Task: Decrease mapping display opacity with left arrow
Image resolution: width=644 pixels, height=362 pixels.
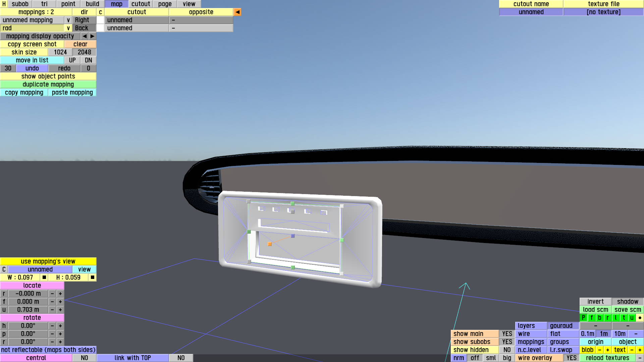Action: pyautogui.click(x=85, y=36)
